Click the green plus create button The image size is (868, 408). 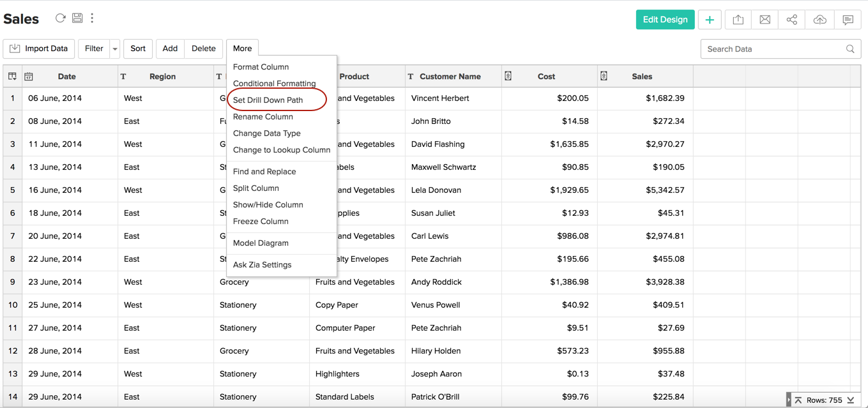click(x=710, y=20)
